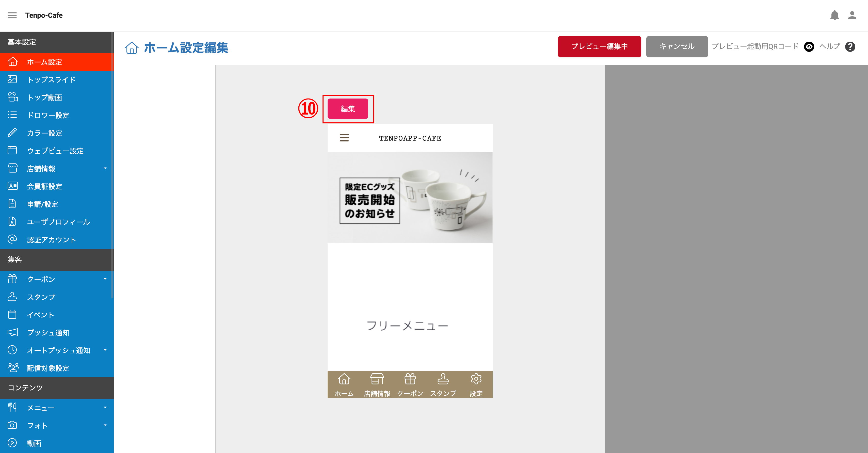Screen dimensions: 868x453
Task: Expand the メニュー sidebar submenu
Action: pyautogui.click(x=105, y=408)
